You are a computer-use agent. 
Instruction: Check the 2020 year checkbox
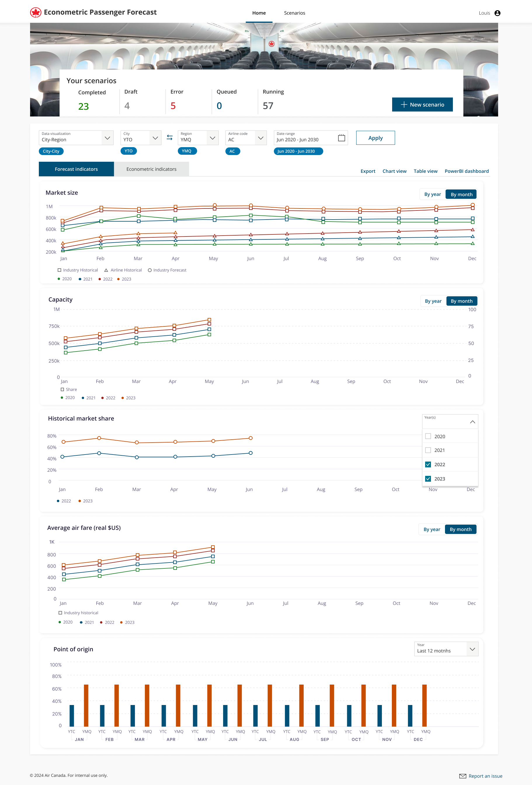(x=428, y=436)
